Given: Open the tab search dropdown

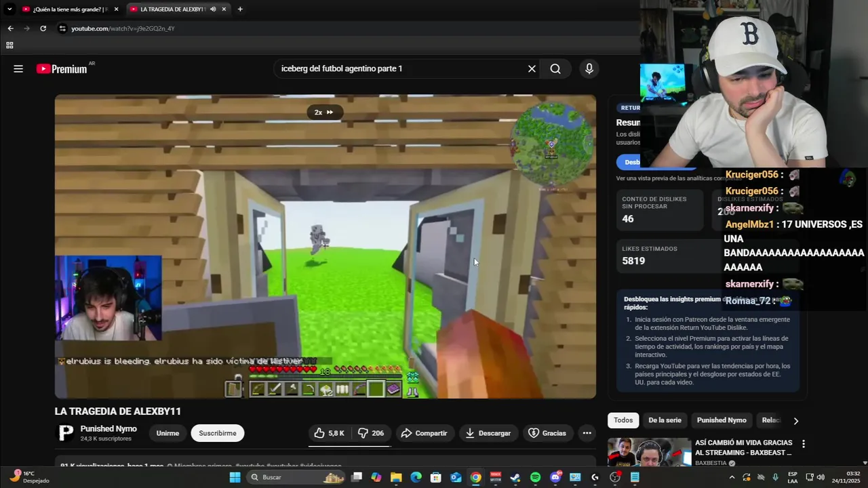Looking at the screenshot, I should point(9,9).
